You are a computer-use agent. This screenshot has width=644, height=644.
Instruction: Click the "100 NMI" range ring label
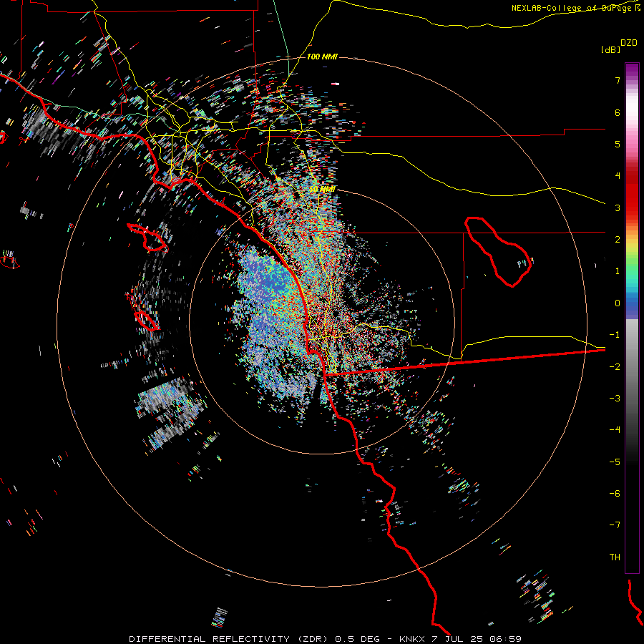point(322,57)
